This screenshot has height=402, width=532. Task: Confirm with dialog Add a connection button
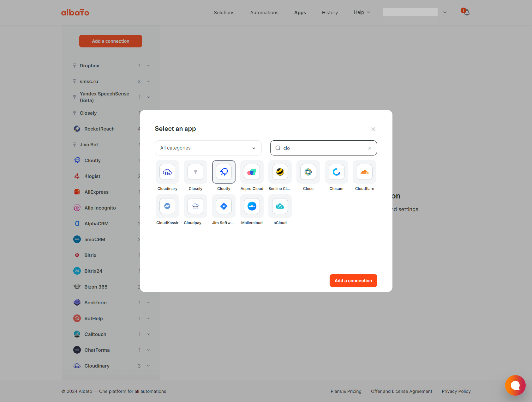(x=353, y=281)
